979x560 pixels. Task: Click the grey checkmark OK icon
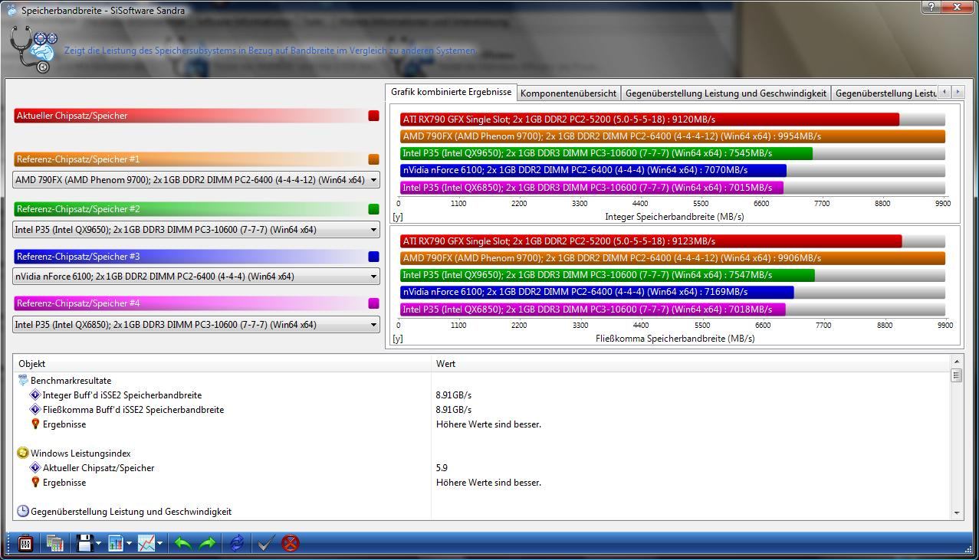(265, 543)
